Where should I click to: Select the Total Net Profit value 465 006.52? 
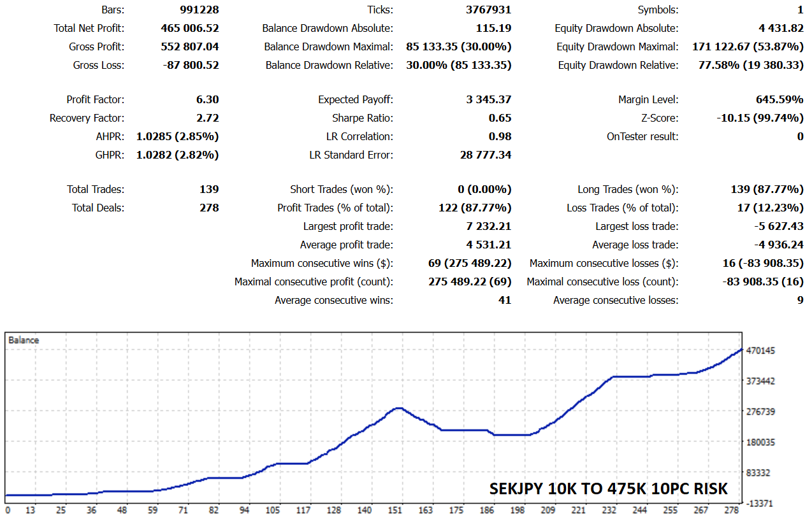pos(190,29)
